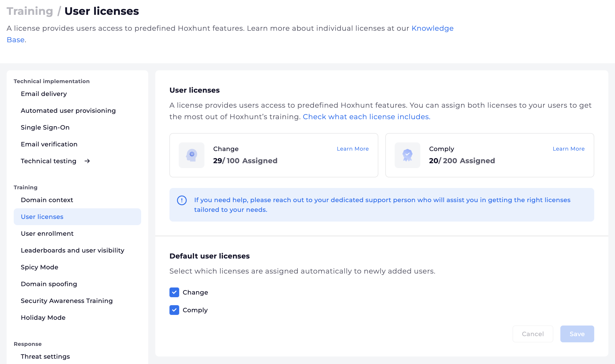Open Leaderboards and user visibility

(77, 250)
